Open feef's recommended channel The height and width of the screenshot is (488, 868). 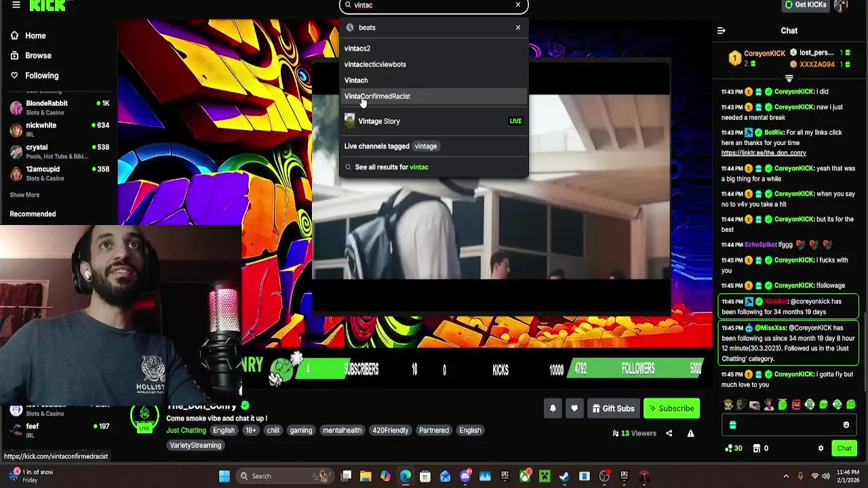60,430
